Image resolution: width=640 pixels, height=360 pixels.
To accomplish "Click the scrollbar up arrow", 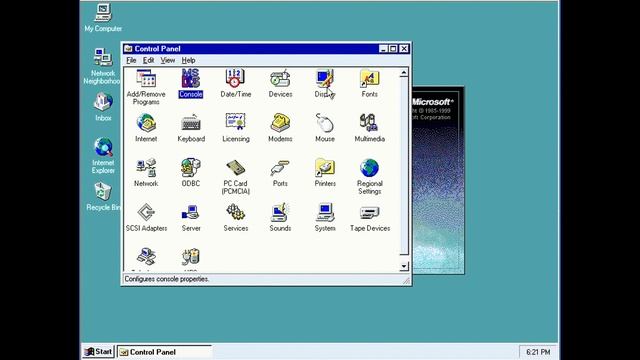I will (403, 73).
